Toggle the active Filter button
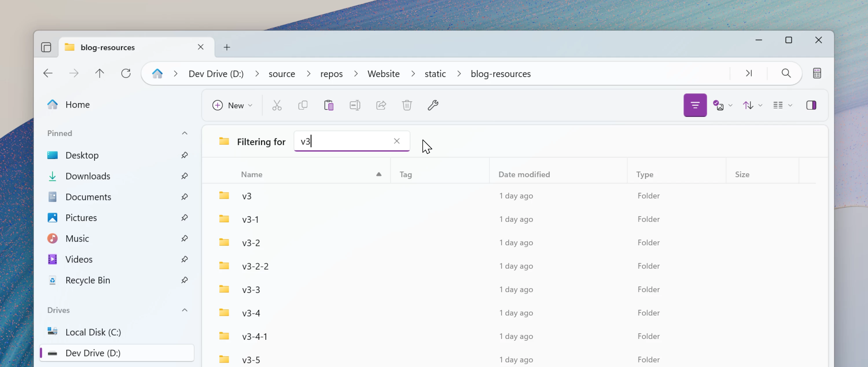 [x=695, y=105]
